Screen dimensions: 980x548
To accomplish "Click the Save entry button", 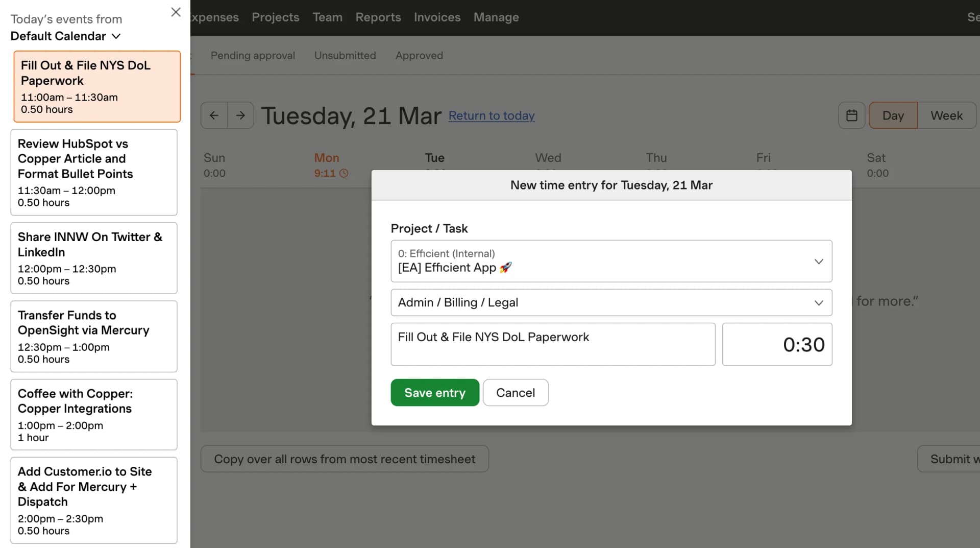I will pos(435,393).
